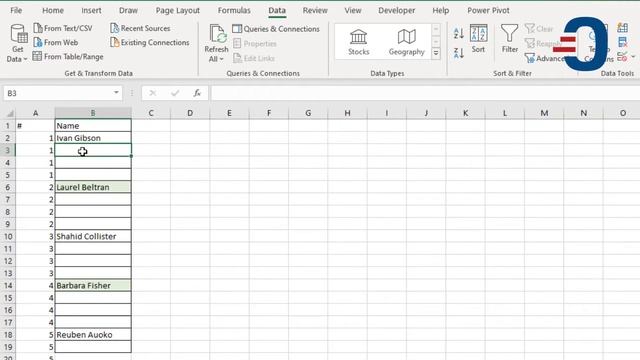The height and width of the screenshot is (360, 640).
Task: Open the Get Data dropdown
Action: [17, 44]
